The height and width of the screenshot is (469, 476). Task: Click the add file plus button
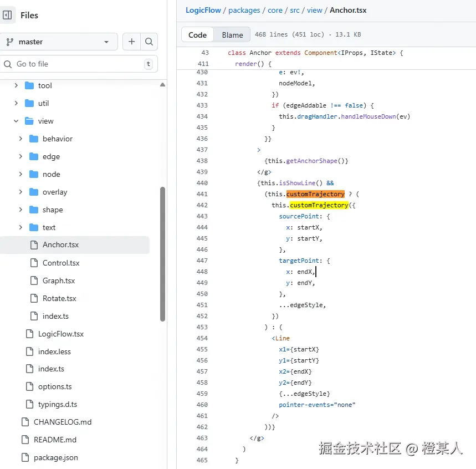point(131,42)
